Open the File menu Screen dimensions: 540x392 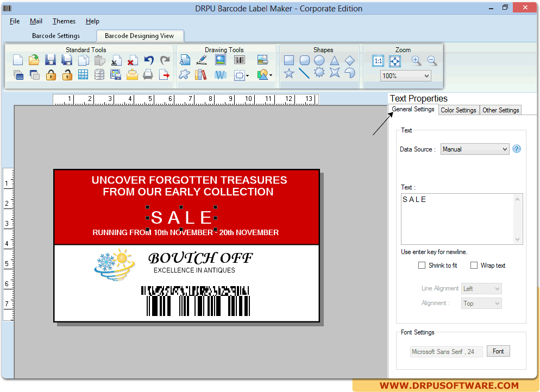pos(15,21)
